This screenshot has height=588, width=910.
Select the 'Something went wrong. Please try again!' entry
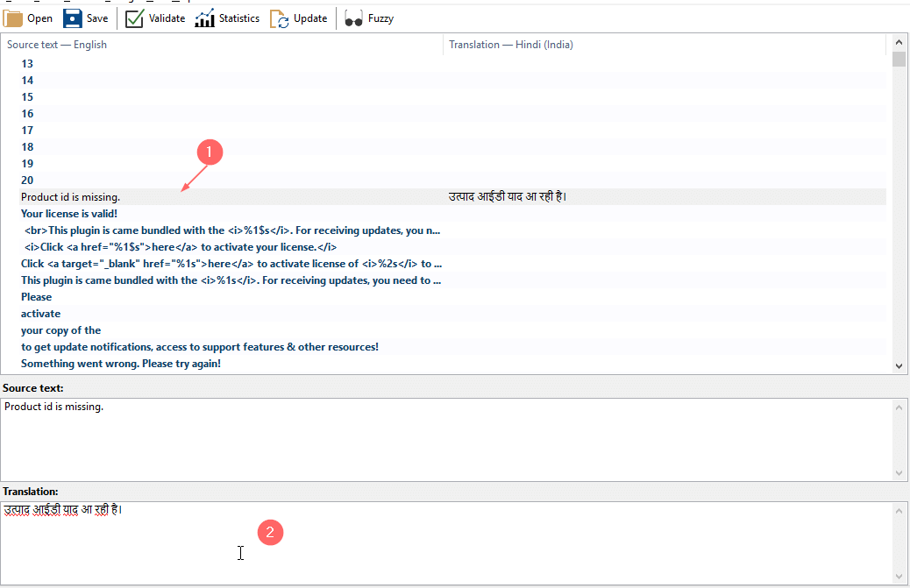120,364
